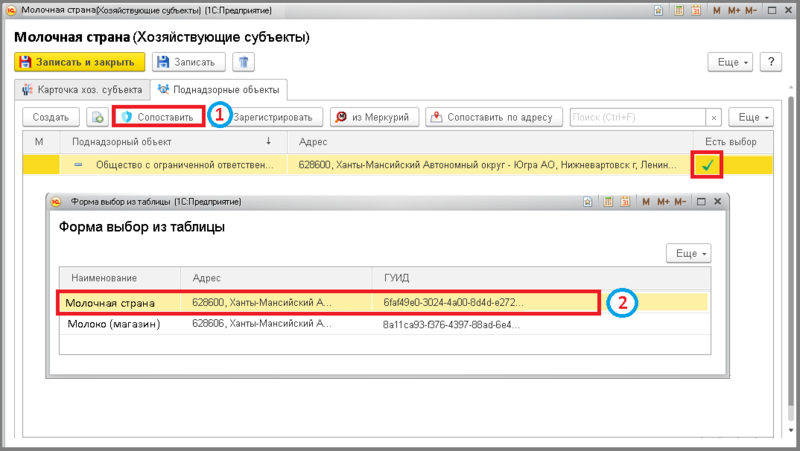This screenshot has height=451, width=800.
Task: Click the из Меркурий button
Action: [374, 117]
